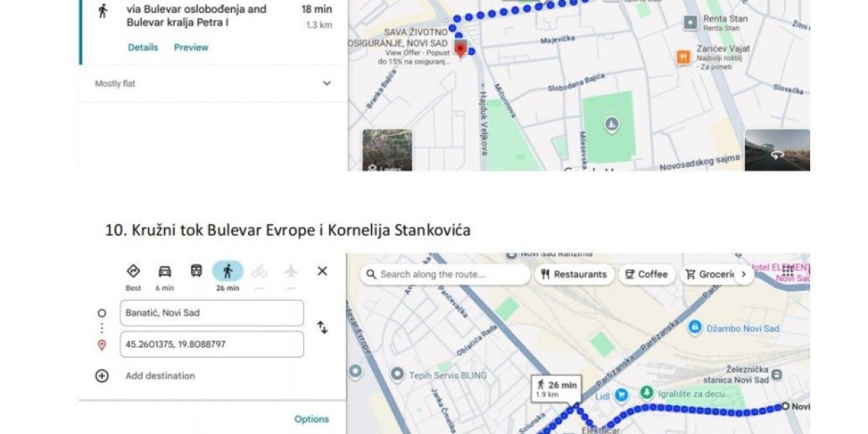Open the Layers map thumbnail
Viewport: 868px width, 434px height.
[387, 150]
